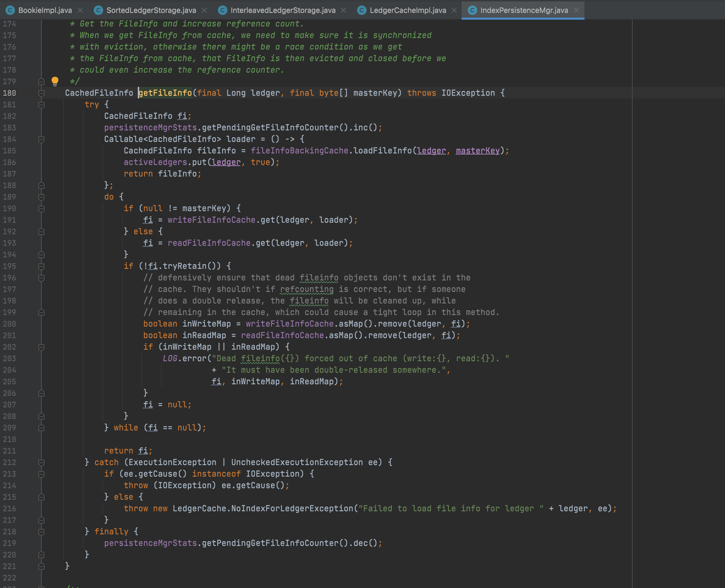Close the SortedLedgerStorage.java tab
The width and height of the screenshot is (725, 588).
click(x=204, y=10)
